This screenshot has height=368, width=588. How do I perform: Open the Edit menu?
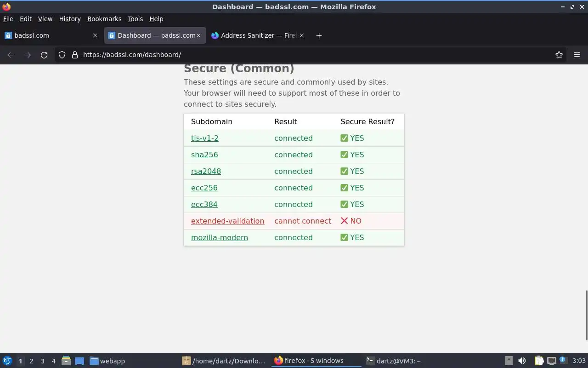coord(26,19)
